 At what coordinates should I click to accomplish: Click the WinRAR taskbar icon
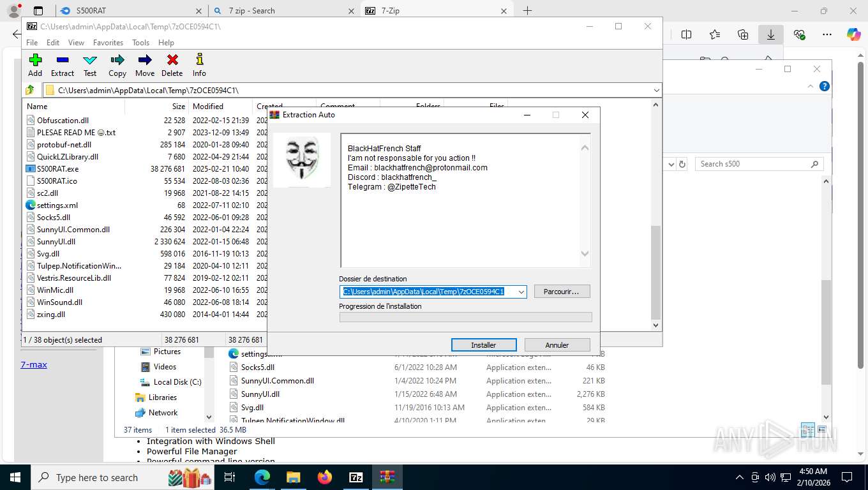coord(387,477)
